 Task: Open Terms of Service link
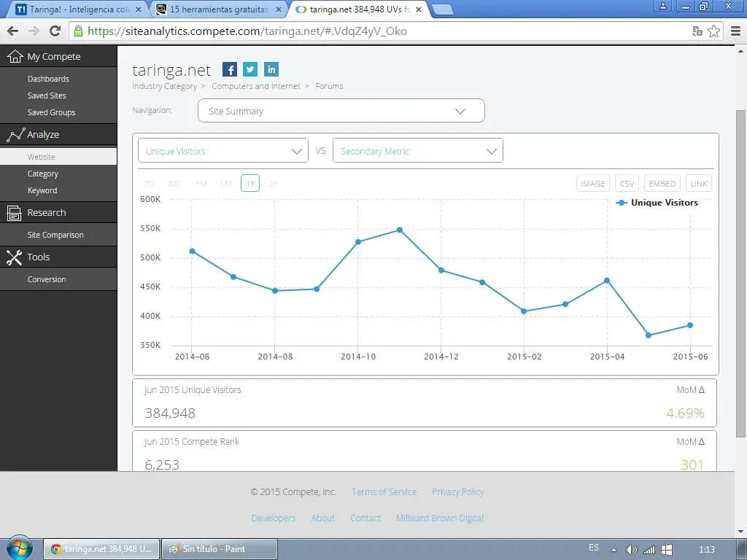(384, 492)
